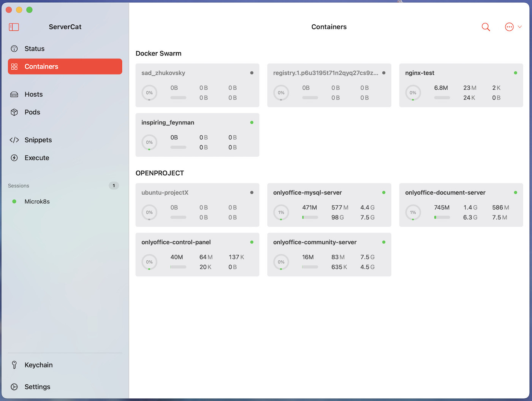Toggle the green indicator beside Microk8s session
This screenshot has height=401, width=532.
click(14, 201)
